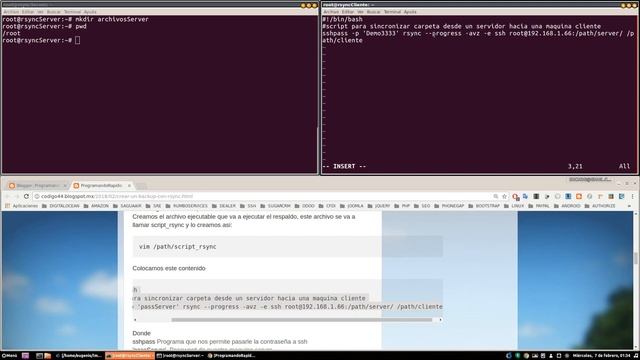Open the JOOMLA bookmark folder

351,206
